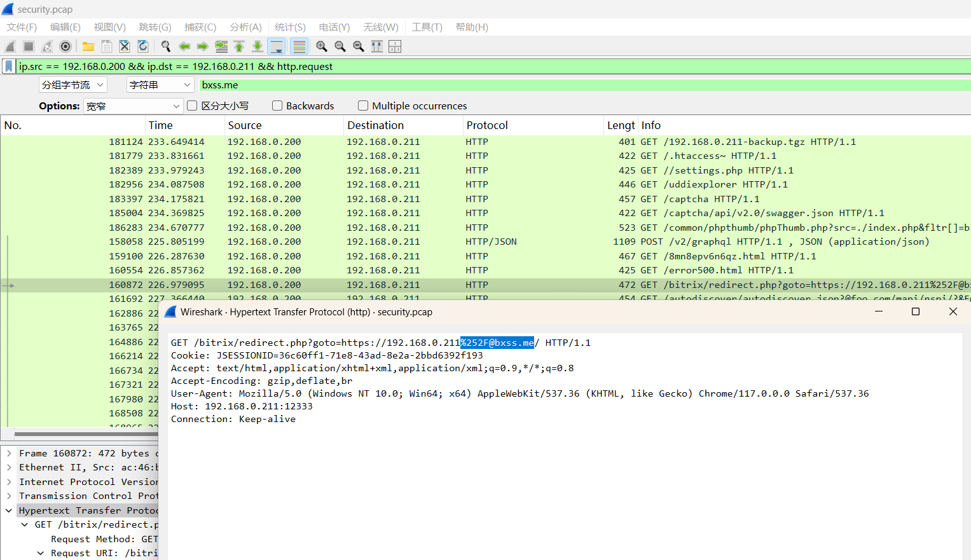Open the 分组字节流 search-in dropdown

pyautogui.click(x=72, y=85)
